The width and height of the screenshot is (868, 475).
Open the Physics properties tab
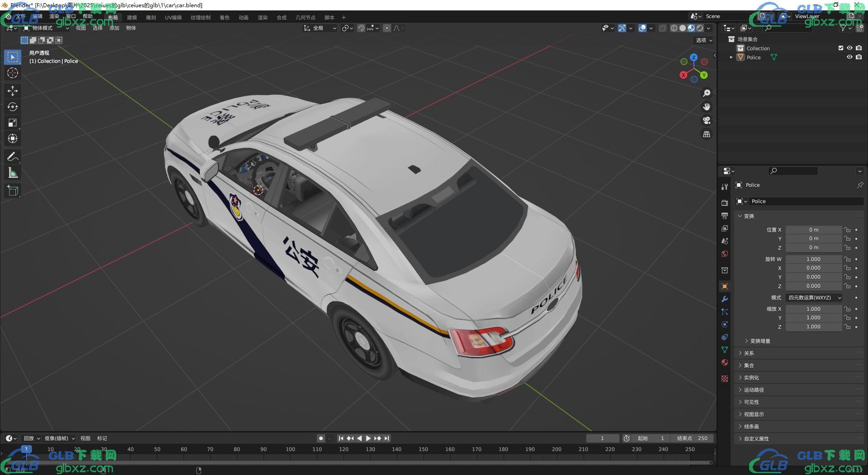tap(725, 324)
